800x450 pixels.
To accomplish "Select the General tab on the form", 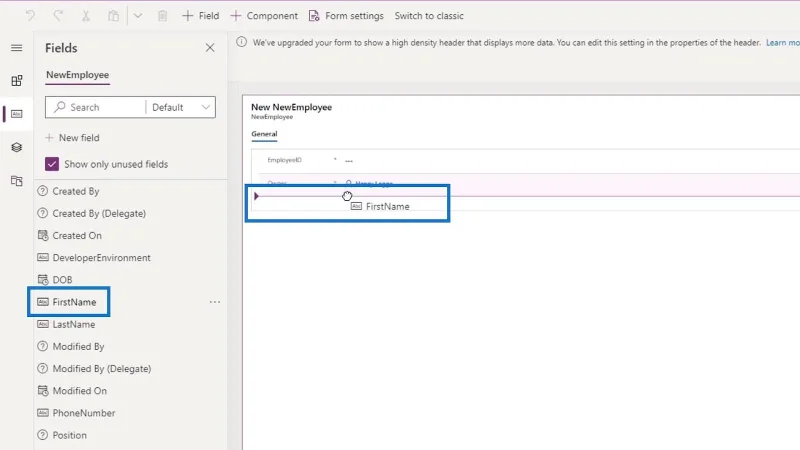I will pos(264,134).
